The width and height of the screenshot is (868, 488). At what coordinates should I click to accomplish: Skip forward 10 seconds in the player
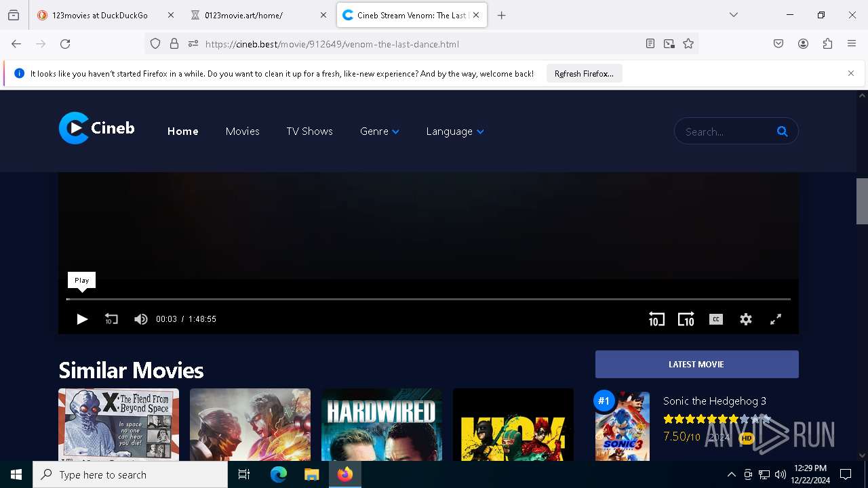pyautogui.click(x=686, y=319)
